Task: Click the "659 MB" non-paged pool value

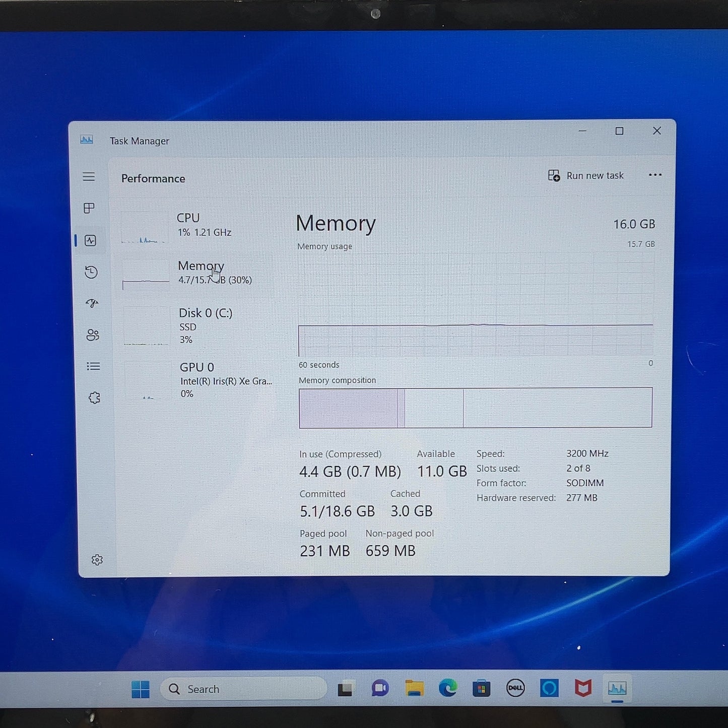Action: pyautogui.click(x=391, y=551)
